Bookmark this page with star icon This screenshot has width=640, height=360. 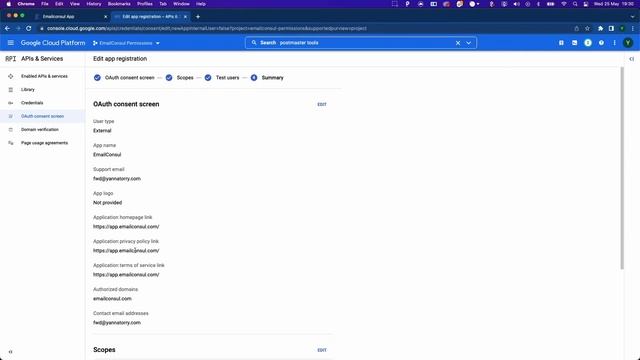[x=587, y=29]
